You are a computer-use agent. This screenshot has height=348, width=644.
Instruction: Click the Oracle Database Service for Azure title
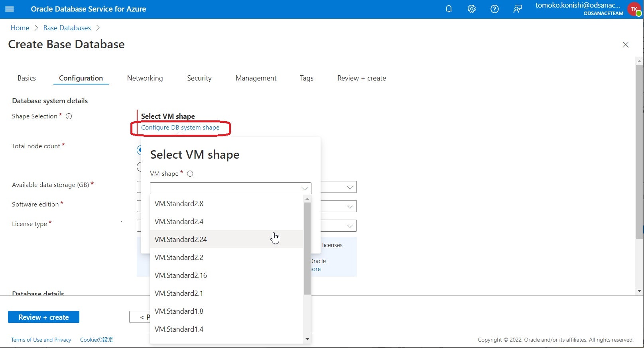89,9
